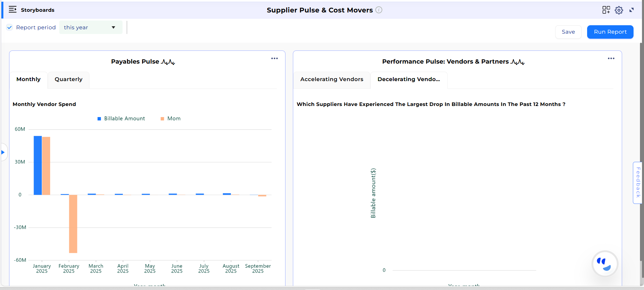Select the Decelerating Vendors tab
Image resolution: width=644 pixels, height=290 pixels.
click(x=409, y=79)
